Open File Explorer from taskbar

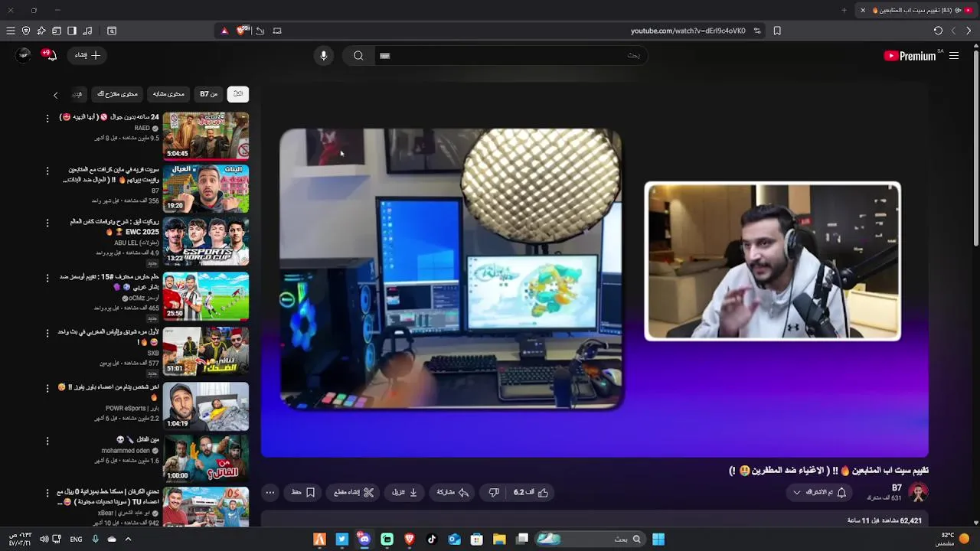[499, 539]
